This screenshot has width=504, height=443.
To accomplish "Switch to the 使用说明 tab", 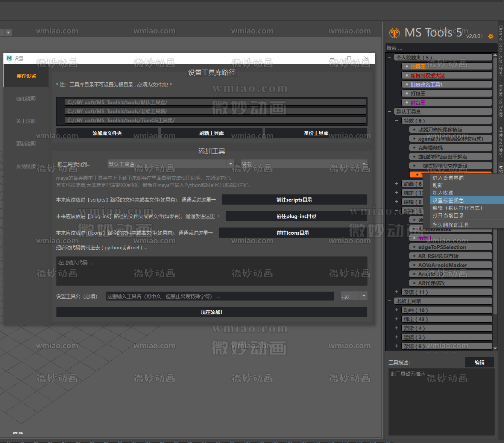I will [26, 99].
